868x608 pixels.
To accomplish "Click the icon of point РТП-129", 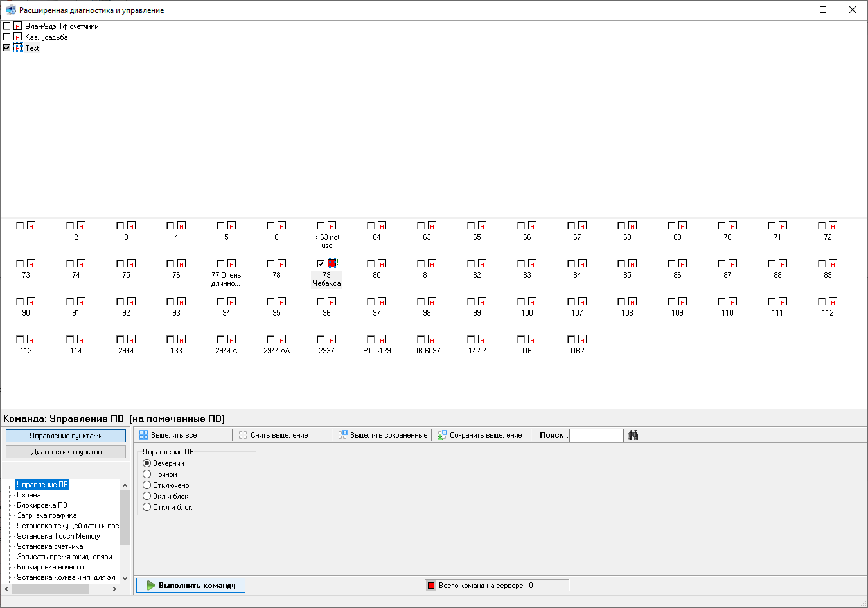I will 382,339.
